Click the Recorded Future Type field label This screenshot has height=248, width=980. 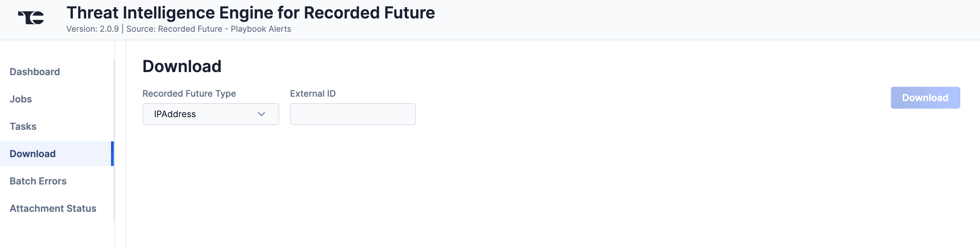tap(189, 93)
